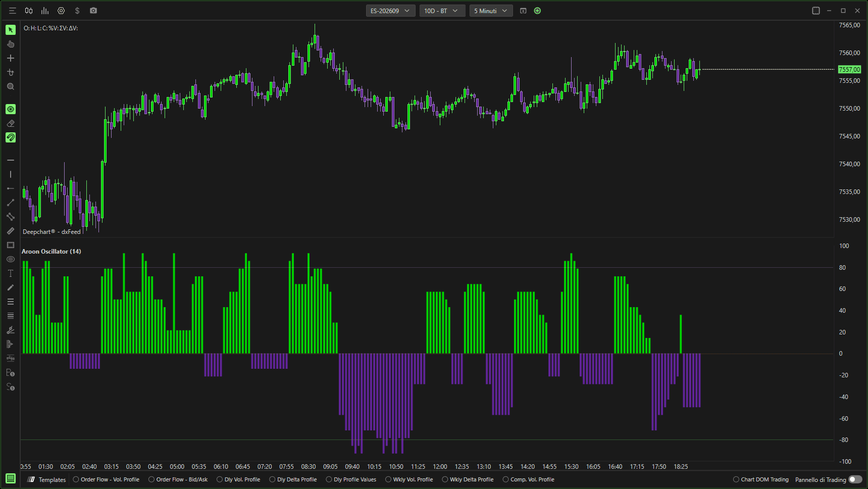Open the indicators bar-chart icon
This screenshot has width=868, height=489.
[x=45, y=11]
